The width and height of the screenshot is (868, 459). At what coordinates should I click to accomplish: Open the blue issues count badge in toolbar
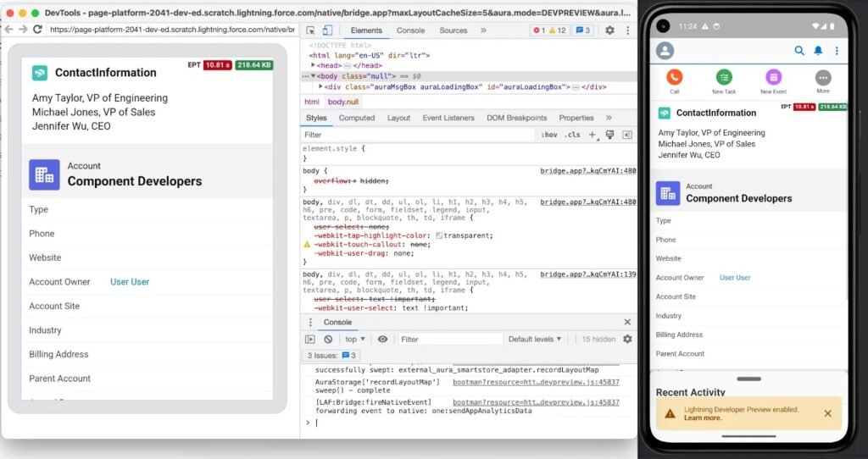coord(583,30)
